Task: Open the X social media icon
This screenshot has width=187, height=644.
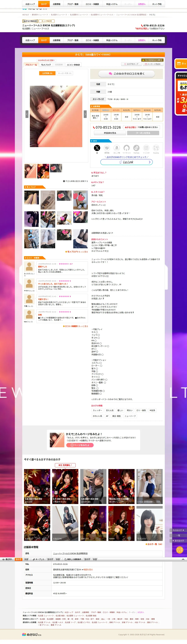Action: (x=97, y=148)
